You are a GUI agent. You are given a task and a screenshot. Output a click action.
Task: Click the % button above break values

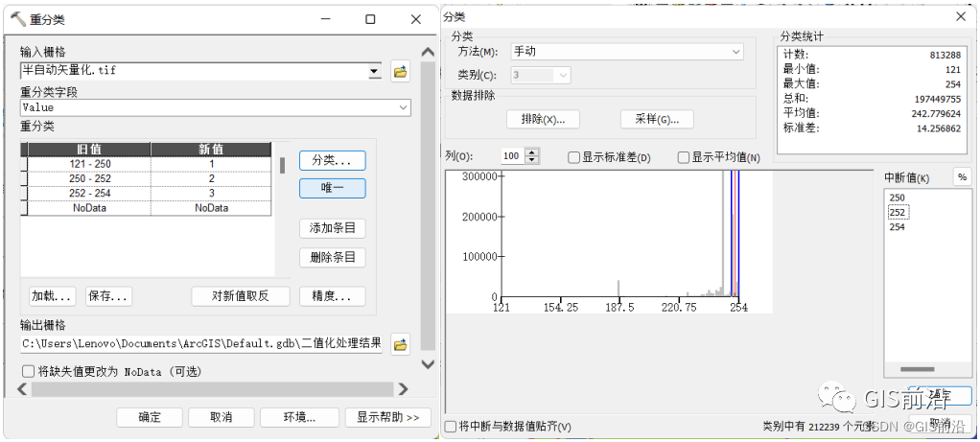pyautogui.click(x=963, y=177)
